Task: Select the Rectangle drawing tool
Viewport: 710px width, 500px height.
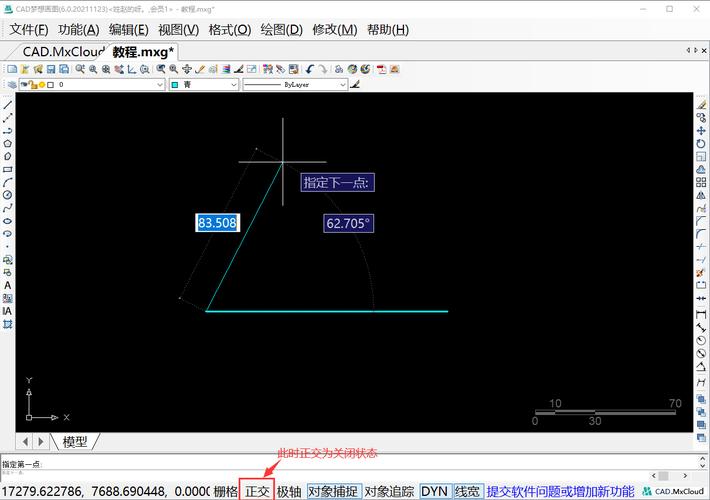Action: point(7,169)
